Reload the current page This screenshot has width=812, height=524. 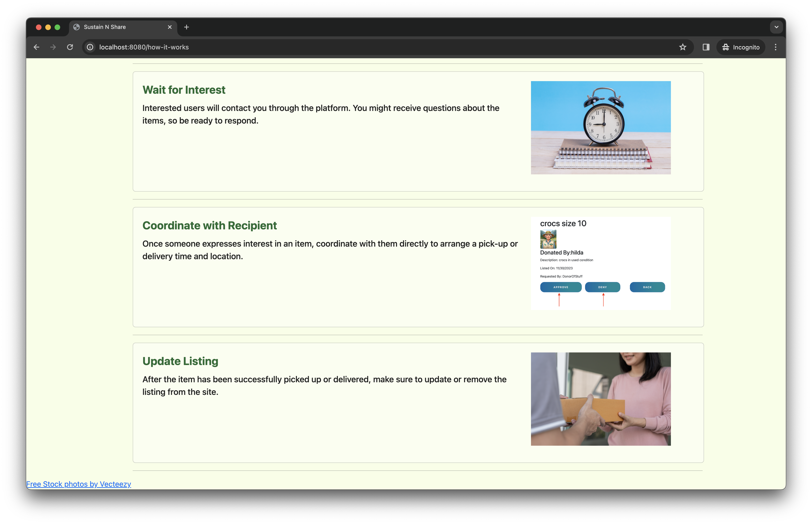point(70,47)
